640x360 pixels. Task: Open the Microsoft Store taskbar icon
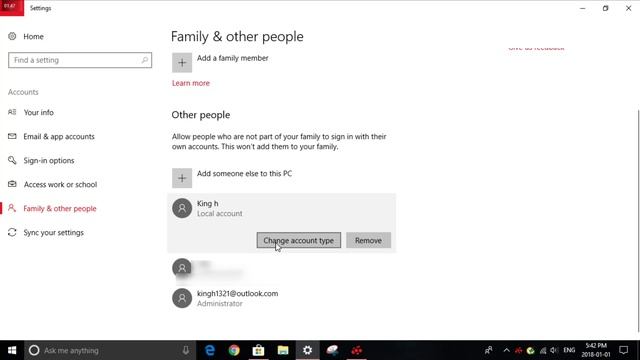(x=258, y=350)
